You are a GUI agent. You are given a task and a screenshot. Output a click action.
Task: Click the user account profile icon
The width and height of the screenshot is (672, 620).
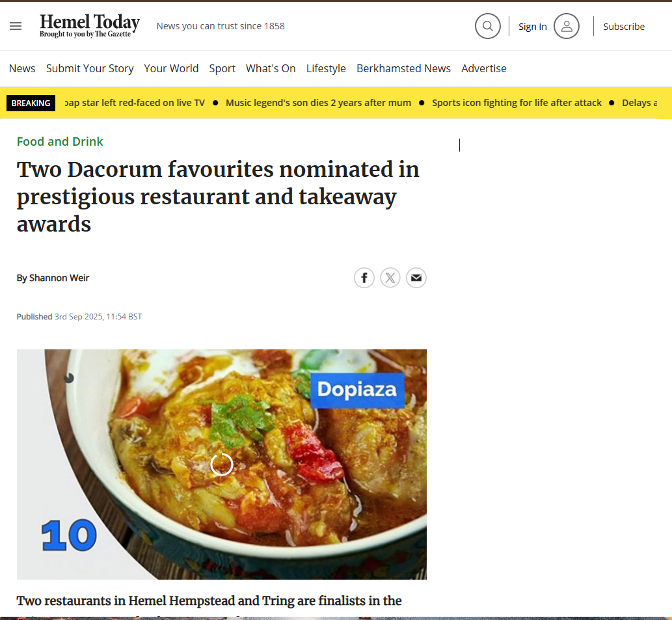click(x=566, y=26)
